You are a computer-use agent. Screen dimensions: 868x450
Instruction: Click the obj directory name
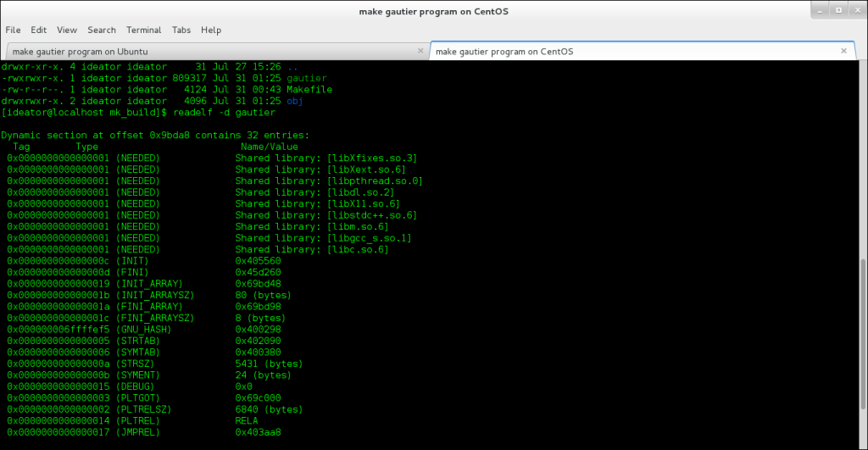pyautogui.click(x=294, y=102)
